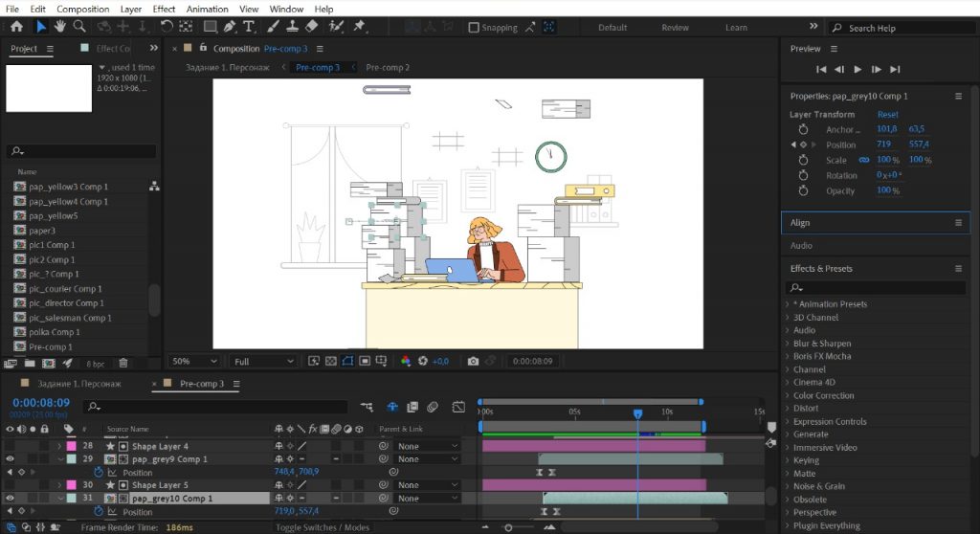Choose the Horizontal Type tool

point(249,27)
